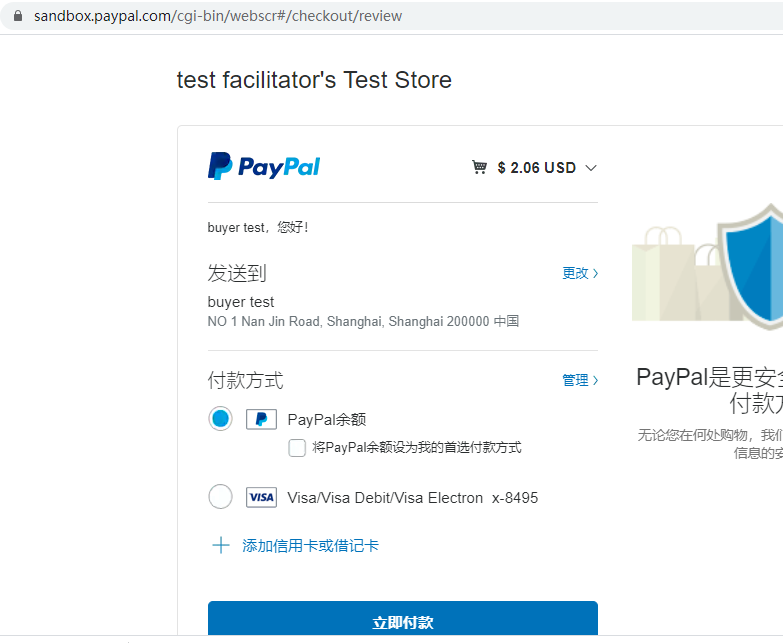Select the Visa x-8495 radio button

[221, 497]
